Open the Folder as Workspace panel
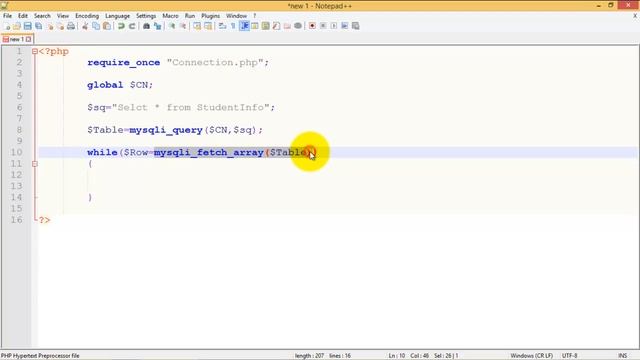The image size is (640, 360). (x=287, y=26)
